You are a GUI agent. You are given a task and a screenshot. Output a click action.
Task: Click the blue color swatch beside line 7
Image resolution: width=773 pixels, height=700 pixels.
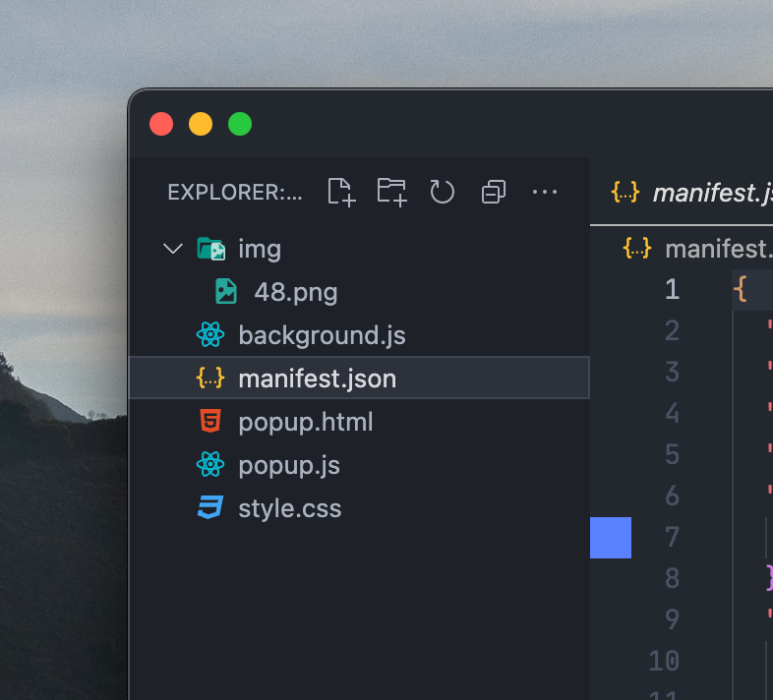pos(611,538)
